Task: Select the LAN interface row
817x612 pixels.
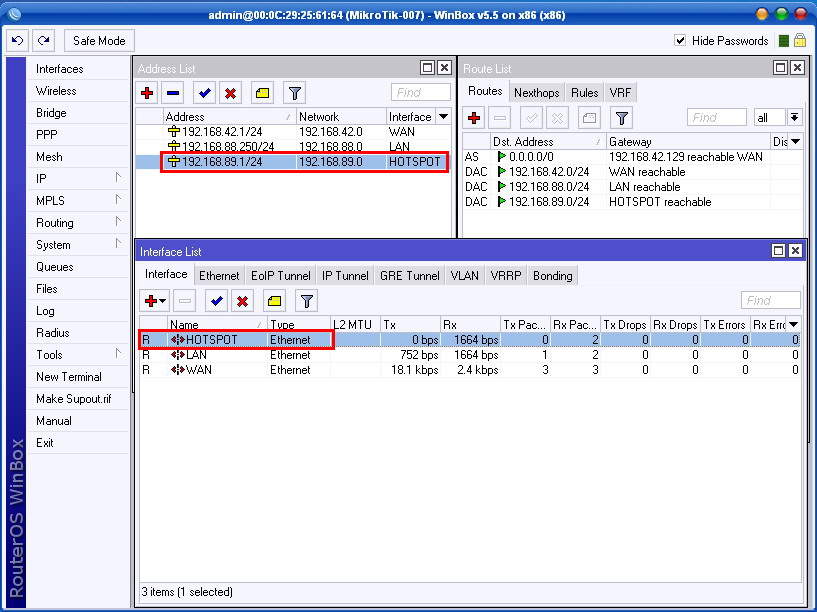Action: [x=469, y=355]
